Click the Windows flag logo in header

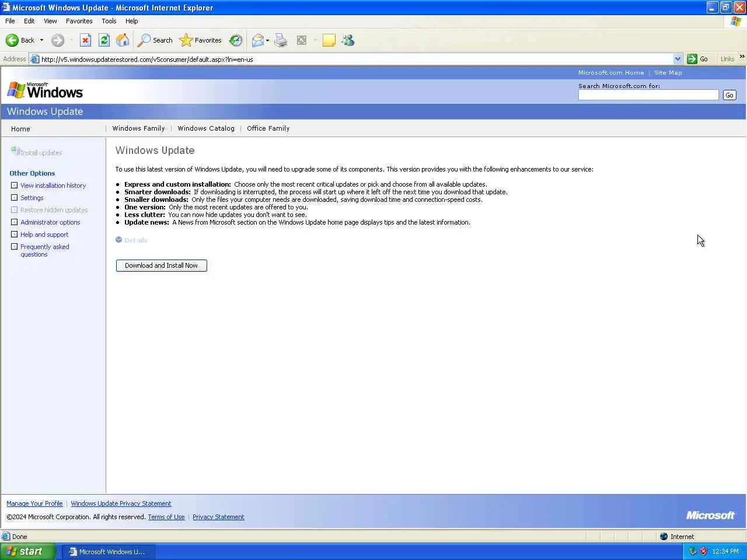coord(16,90)
